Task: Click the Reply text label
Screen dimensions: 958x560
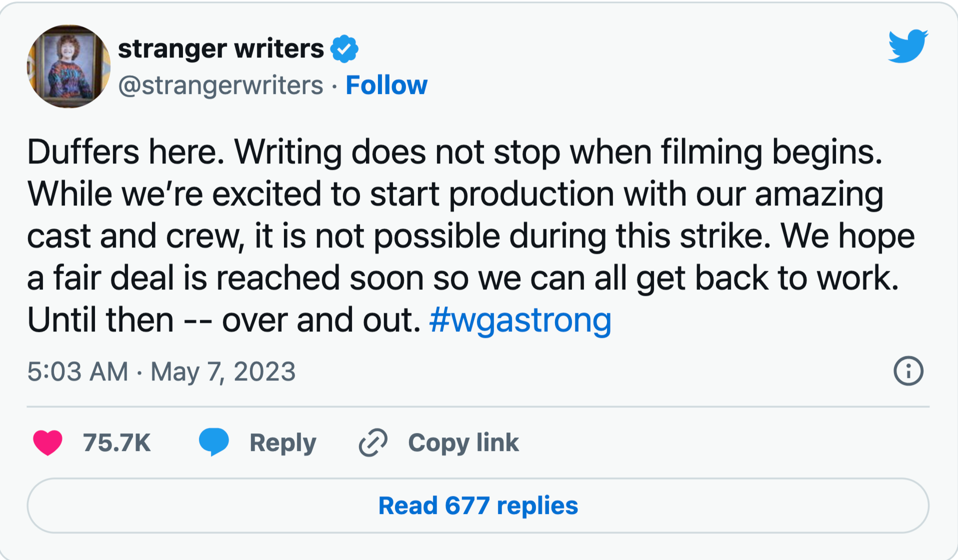Action: pos(282,443)
